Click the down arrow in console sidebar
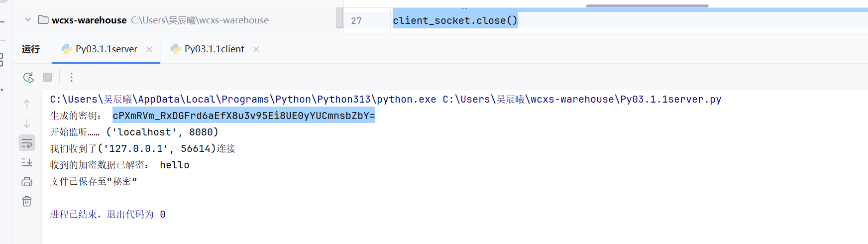This screenshot has width=868, height=244. pos(27,123)
